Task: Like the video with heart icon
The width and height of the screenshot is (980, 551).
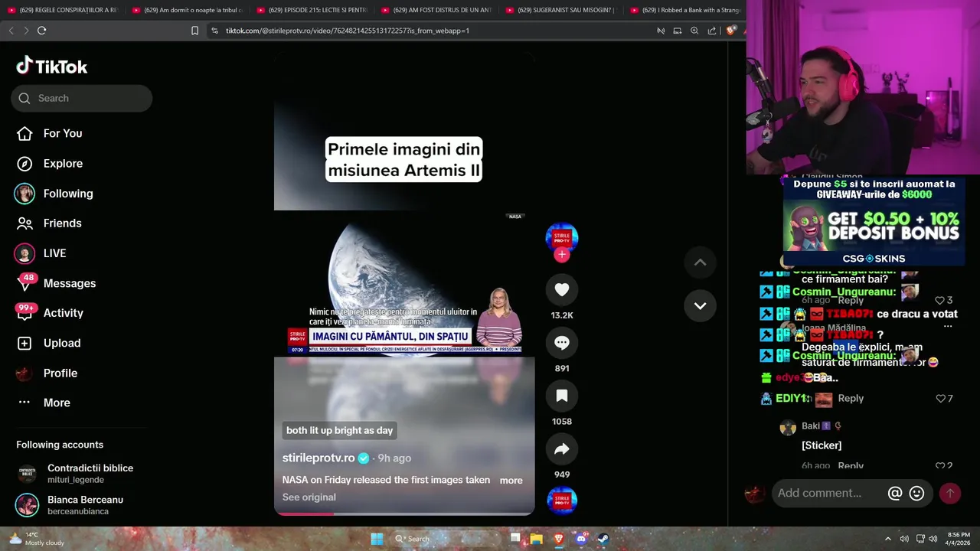Action: click(562, 289)
